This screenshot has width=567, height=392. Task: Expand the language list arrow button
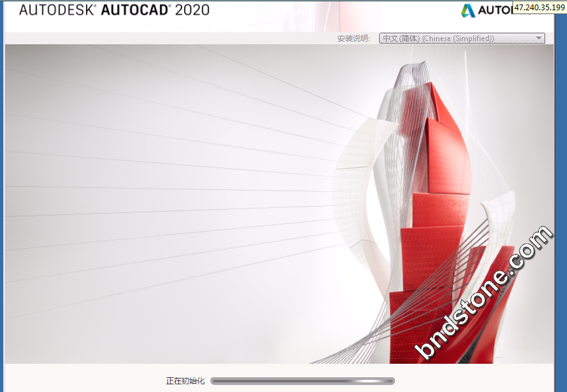point(539,38)
